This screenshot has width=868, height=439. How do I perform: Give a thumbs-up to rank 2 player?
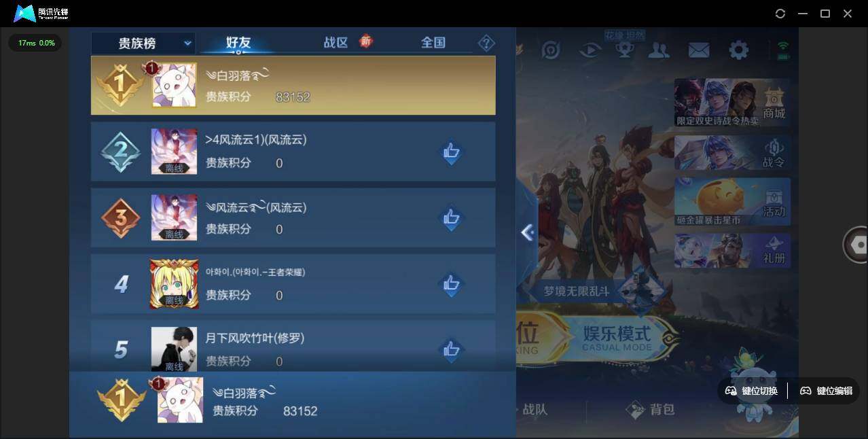[x=452, y=152]
